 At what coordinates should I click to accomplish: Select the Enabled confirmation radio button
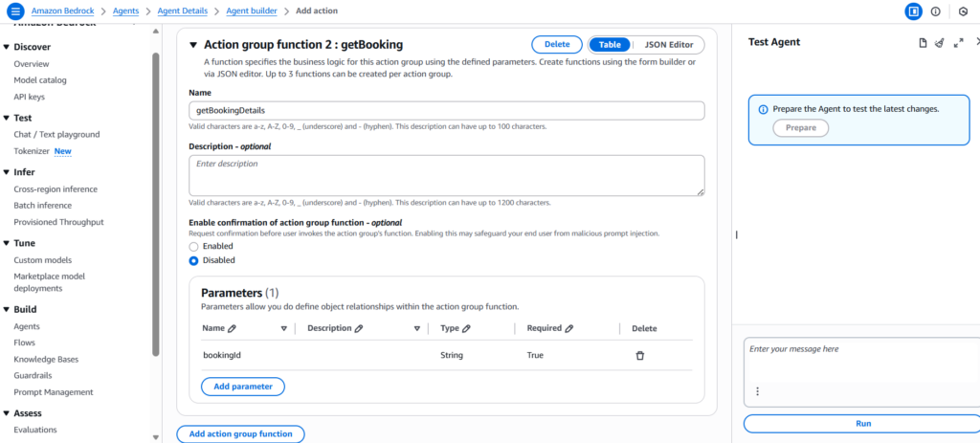193,246
